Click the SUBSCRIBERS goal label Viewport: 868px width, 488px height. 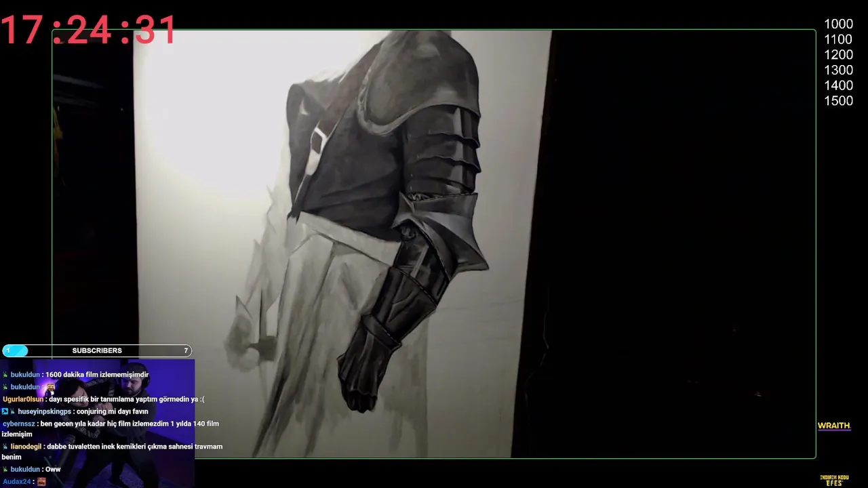coord(97,350)
